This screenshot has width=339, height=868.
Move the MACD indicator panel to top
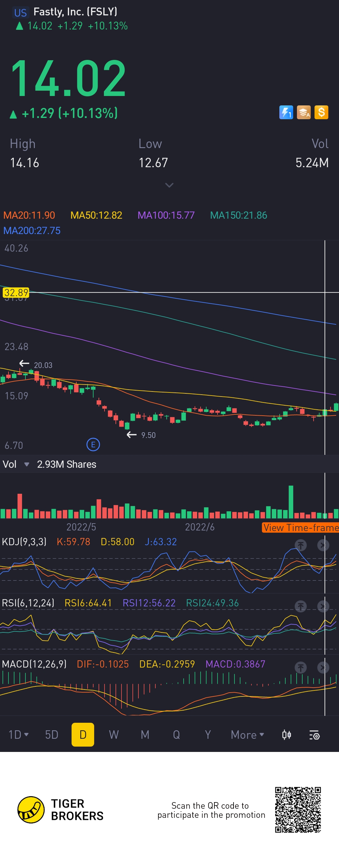tap(300, 667)
